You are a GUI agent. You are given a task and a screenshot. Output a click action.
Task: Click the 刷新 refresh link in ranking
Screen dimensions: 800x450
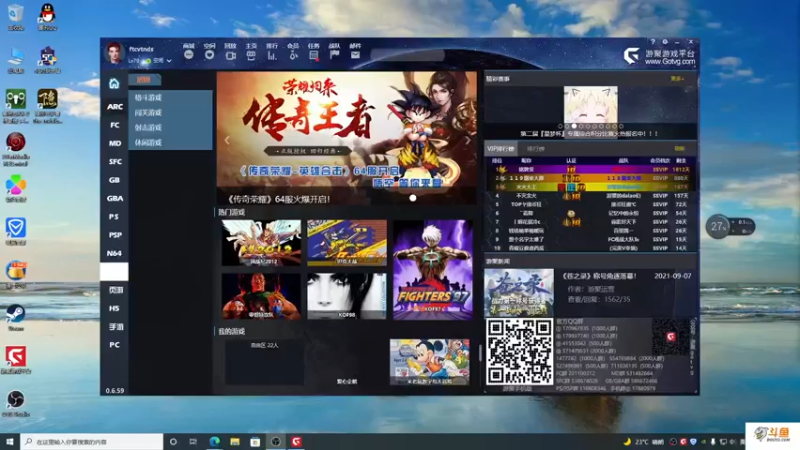pyautogui.click(x=679, y=149)
